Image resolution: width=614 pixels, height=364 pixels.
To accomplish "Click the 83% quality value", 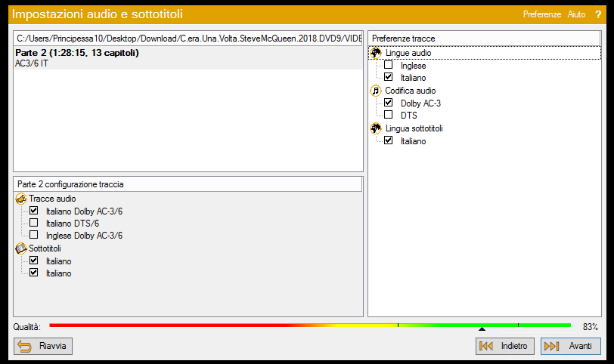I will point(590,327).
